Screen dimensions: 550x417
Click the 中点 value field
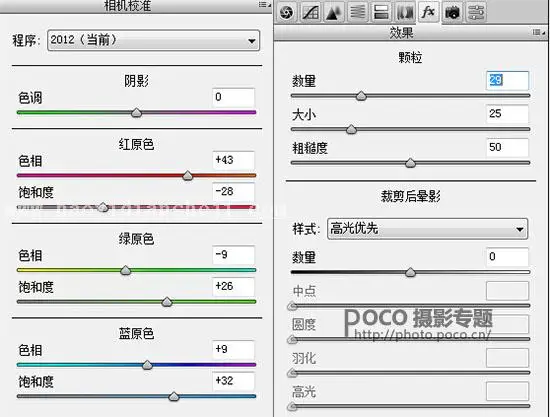pos(507,291)
